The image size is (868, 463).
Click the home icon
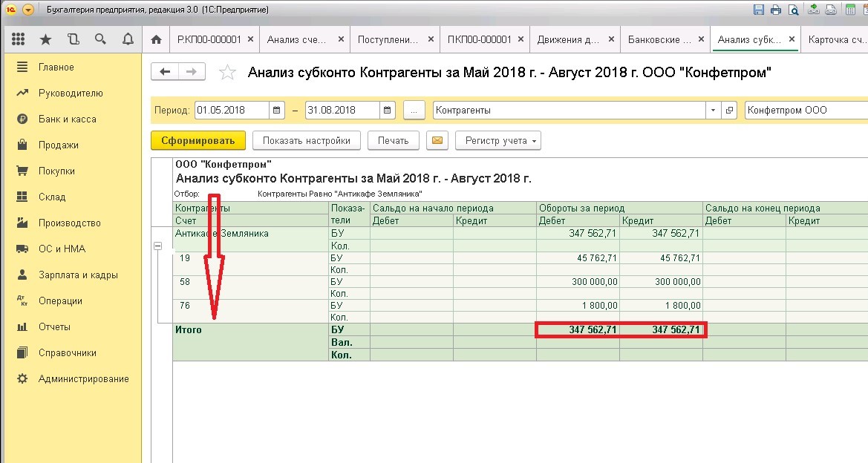pyautogui.click(x=156, y=38)
